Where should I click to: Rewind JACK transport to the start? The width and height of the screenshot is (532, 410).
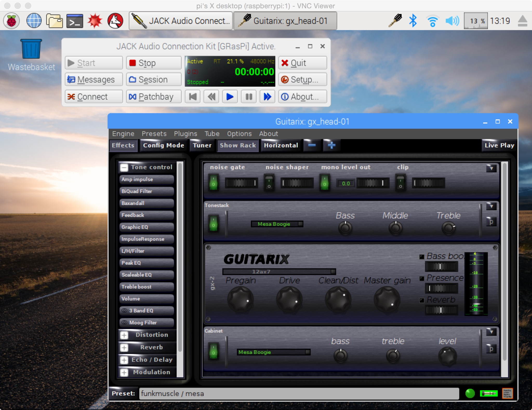(192, 97)
